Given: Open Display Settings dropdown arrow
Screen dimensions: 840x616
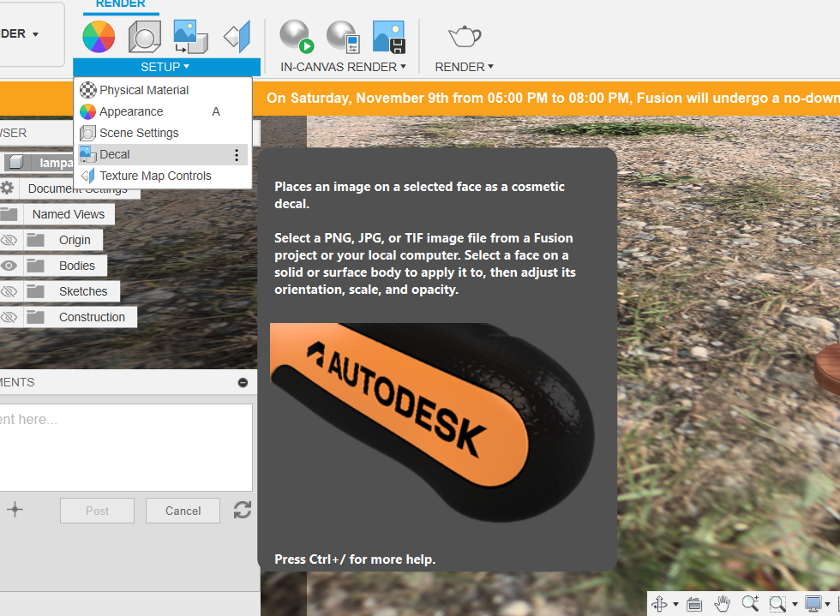Looking at the screenshot, I should pyautogui.click(x=828, y=604).
